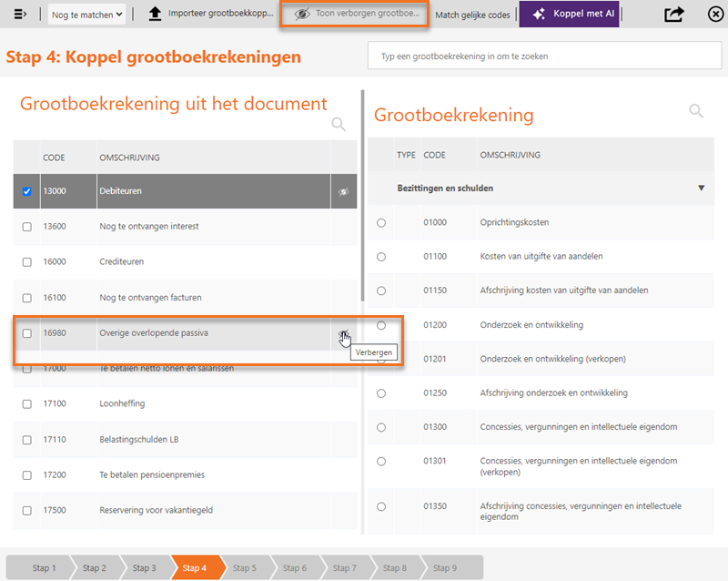Select radio for 01100 Kosten van uitgifte
This screenshot has width=728, height=581.
(381, 257)
